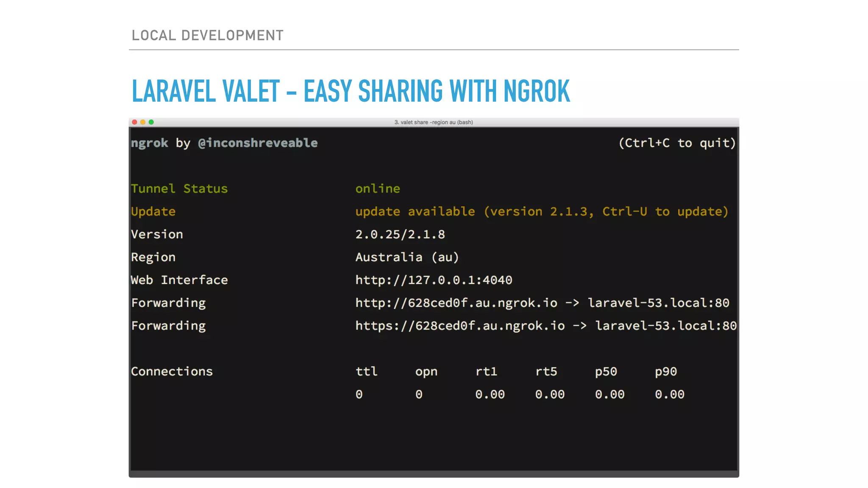This screenshot has height=488, width=868.
Task: Click the 'LARAVEL VALET – EASY SHARING WITH NGROK' title
Action: [x=351, y=91]
